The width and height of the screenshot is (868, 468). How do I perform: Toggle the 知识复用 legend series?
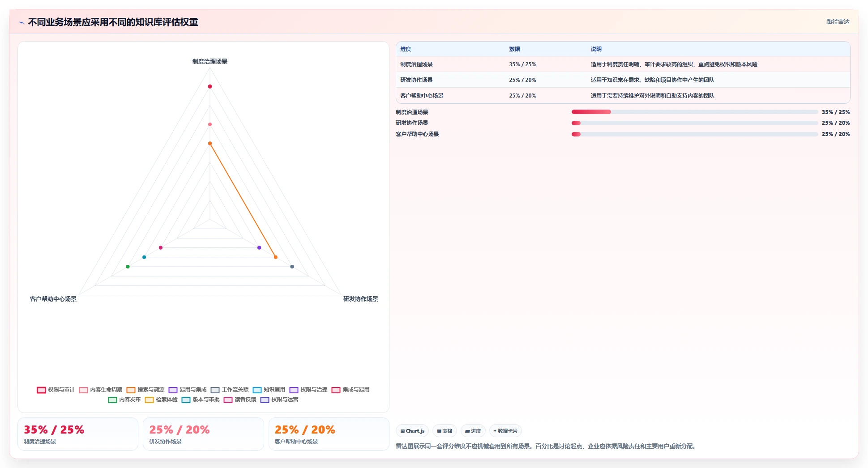[x=269, y=390]
